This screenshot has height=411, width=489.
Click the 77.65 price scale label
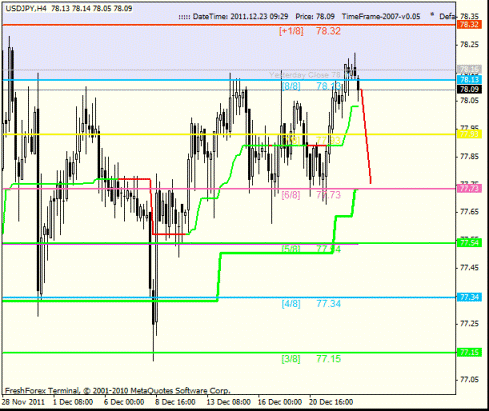point(469,212)
